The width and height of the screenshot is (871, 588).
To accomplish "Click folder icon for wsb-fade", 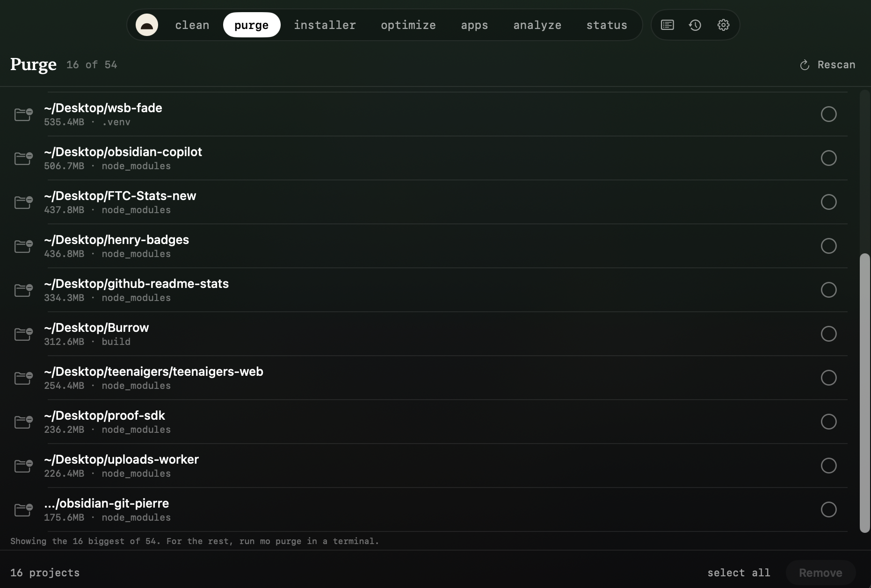I will tap(23, 114).
